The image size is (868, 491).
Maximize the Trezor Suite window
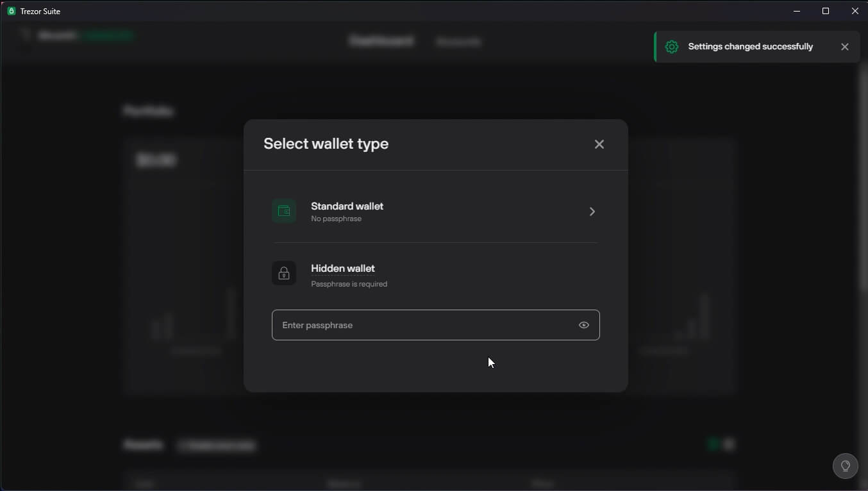(x=826, y=11)
